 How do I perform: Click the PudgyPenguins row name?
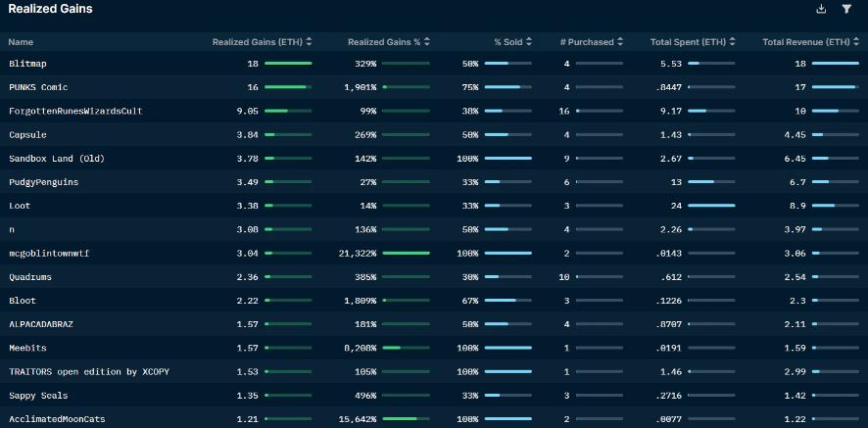click(44, 182)
